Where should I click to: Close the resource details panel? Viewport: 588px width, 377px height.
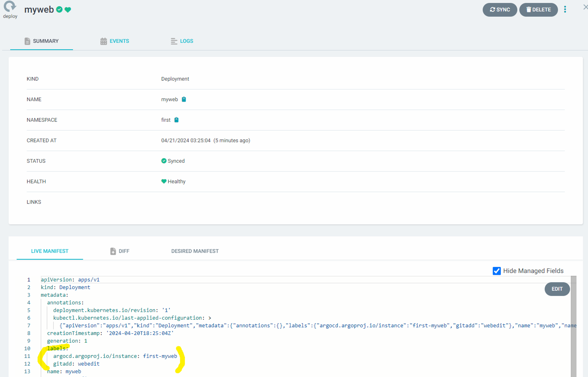[585, 7]
